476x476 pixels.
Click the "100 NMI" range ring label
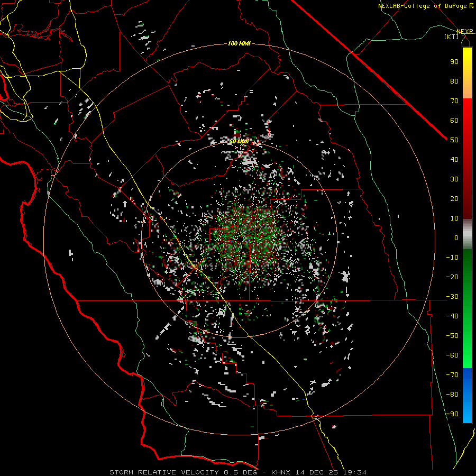point(239,43)
